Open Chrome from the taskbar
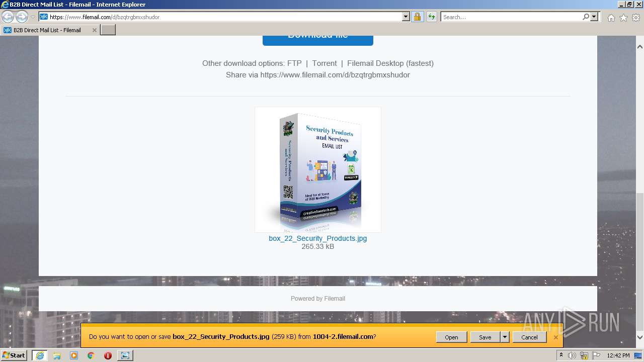 point(91,355)
